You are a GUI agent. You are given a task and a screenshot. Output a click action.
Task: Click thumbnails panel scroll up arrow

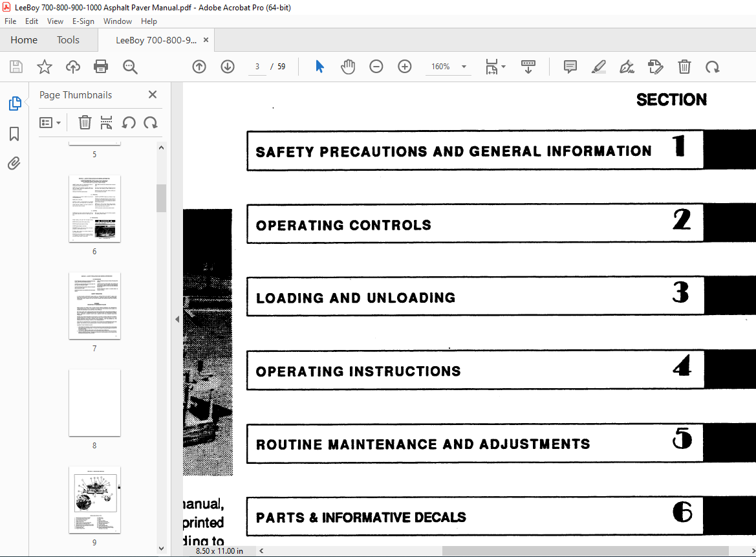click(161, 147)
